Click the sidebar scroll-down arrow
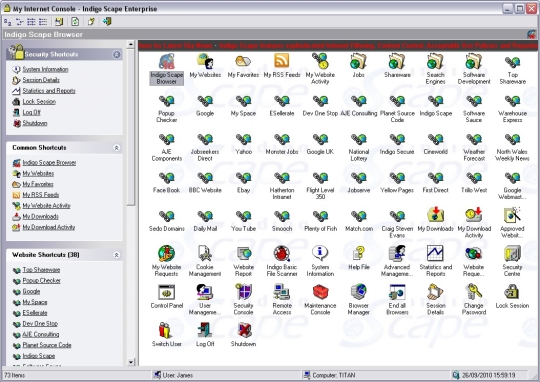This screenshot has height=382, width=540. tap(131, 362)
